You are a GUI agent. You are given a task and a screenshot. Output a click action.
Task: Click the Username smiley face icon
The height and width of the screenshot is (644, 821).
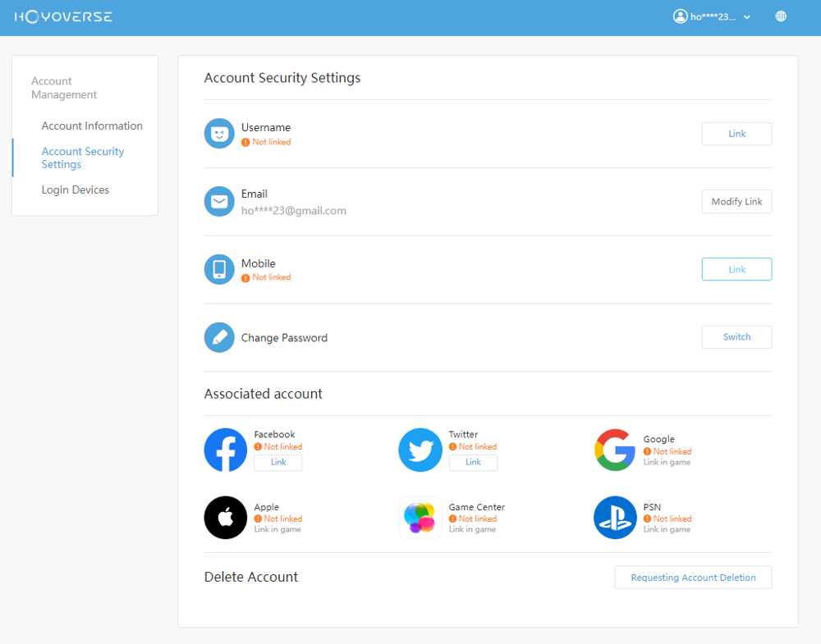tap(219, 134)
